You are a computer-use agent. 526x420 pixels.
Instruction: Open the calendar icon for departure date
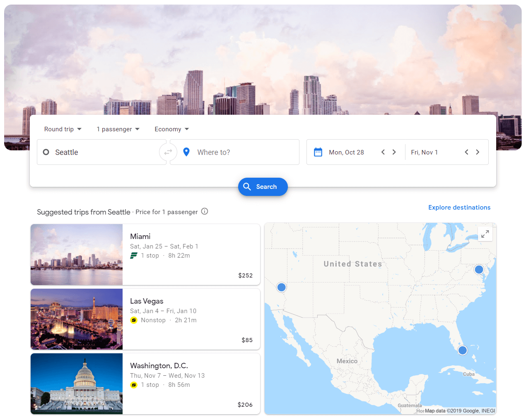pos(318,152)
